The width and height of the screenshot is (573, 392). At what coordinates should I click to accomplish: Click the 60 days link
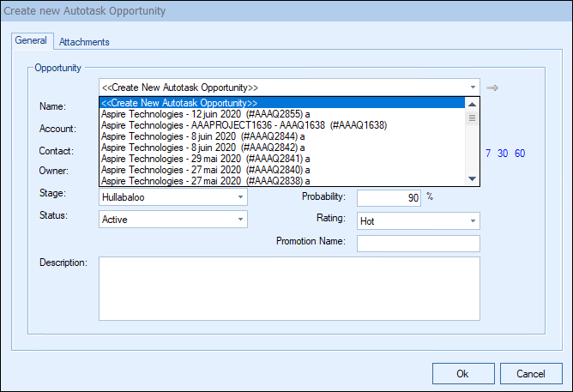click(x=520, y=154)
